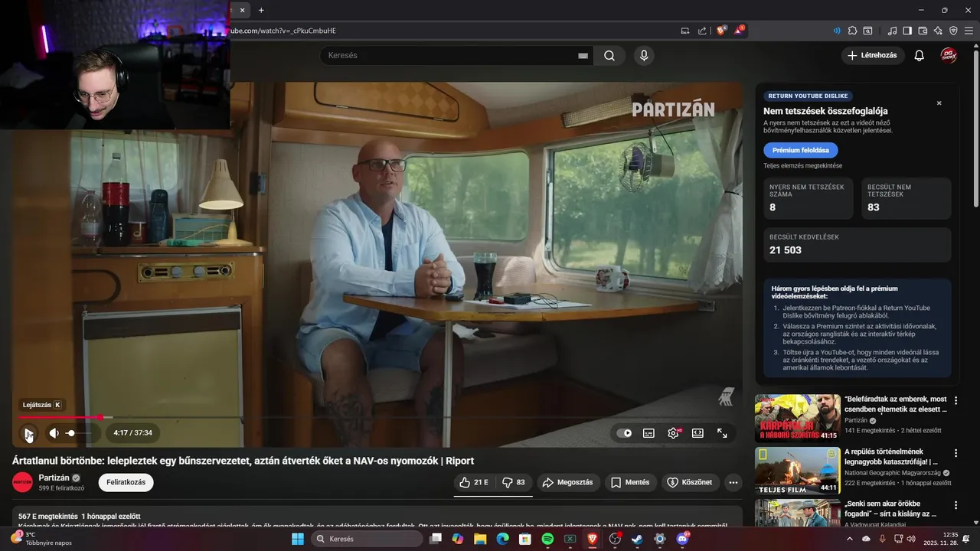Open Steam from the taskbar
Viewport: 980px width, 551px height.
click(637, 539)
